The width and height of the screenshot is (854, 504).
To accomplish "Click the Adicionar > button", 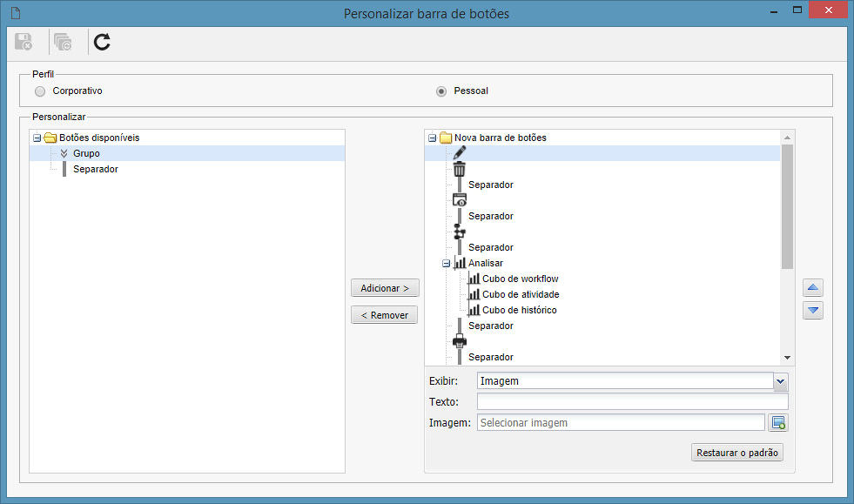I will coord(385,287).
